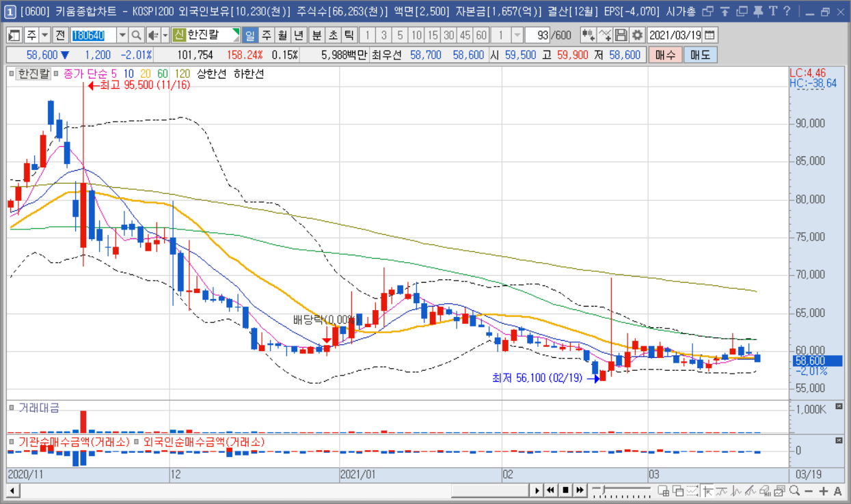The height and width of the screenshot is (504, 851).
Task: Click the eraser tool icon at bottom
Action: [x=766, y=490]
